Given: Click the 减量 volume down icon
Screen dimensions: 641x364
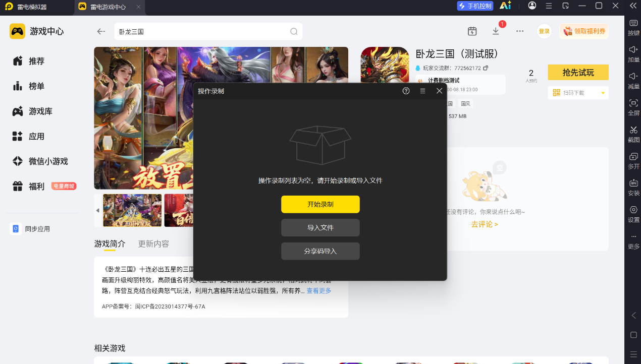Looking at the screenshot, I should click(633, 80).
